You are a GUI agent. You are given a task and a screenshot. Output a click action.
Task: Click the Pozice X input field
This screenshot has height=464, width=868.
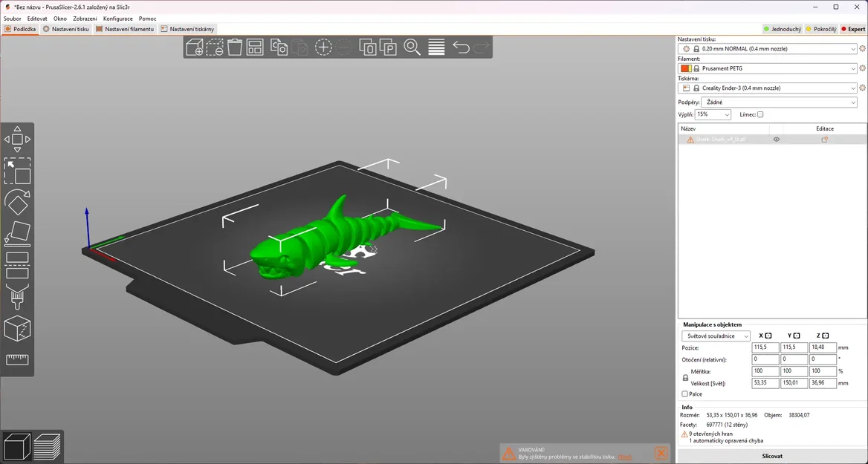click(x=765, y=348)
